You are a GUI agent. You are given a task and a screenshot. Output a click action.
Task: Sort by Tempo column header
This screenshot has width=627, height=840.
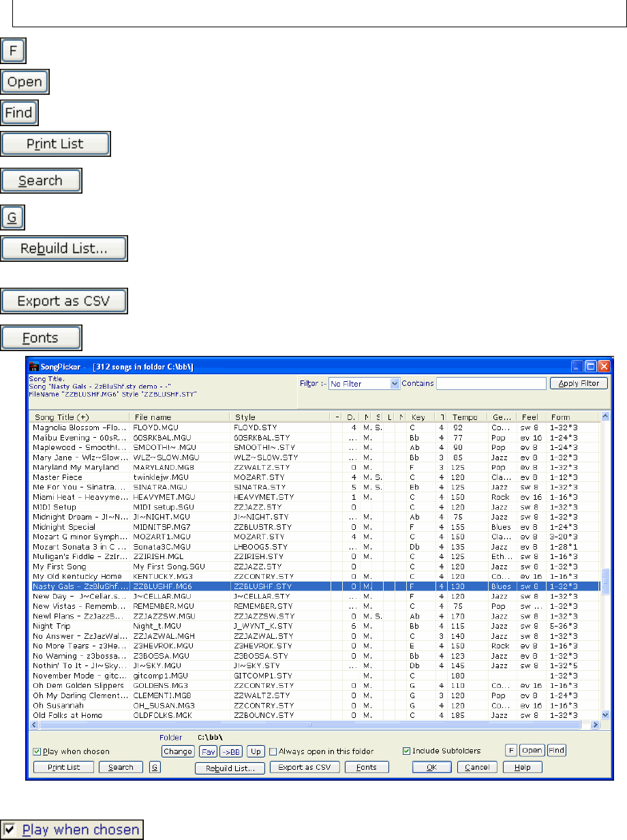[x=468, y=417]
